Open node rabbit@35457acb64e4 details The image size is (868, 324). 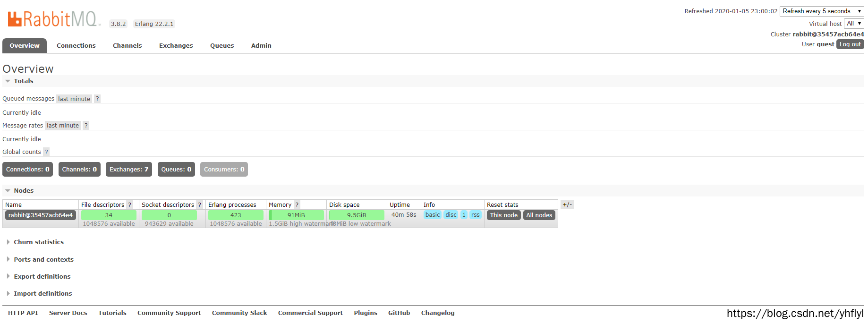(41, 215)
